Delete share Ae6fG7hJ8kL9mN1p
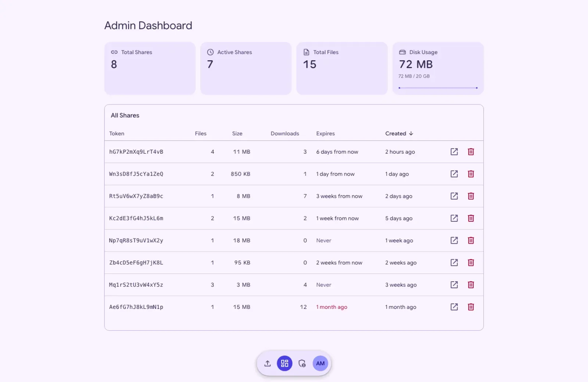 (x=471, y=307)
